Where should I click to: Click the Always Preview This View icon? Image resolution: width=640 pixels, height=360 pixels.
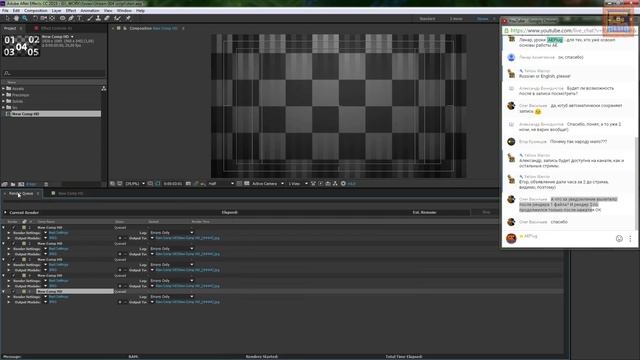(112, 184)
